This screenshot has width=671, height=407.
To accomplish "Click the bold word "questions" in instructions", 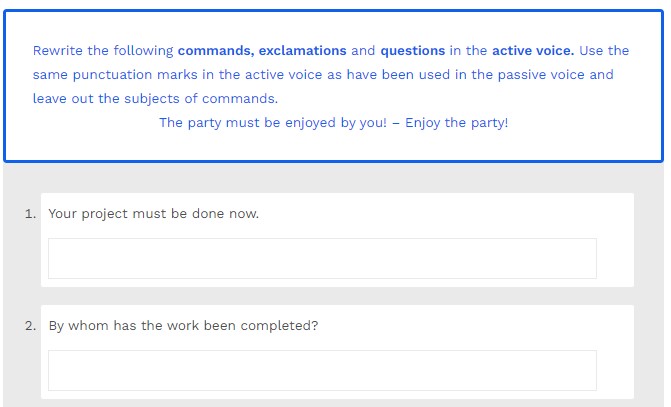I will point(412,50).
